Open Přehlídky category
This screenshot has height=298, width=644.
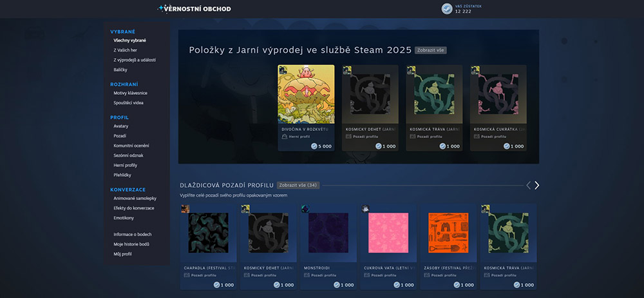[122, 175]
